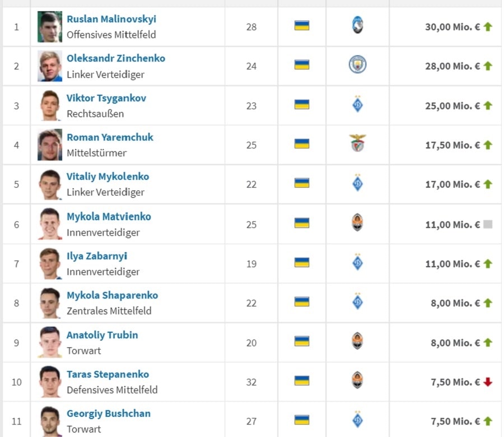Click Dynamo Kyiv crest in Tsygankov row

point(357,105)
